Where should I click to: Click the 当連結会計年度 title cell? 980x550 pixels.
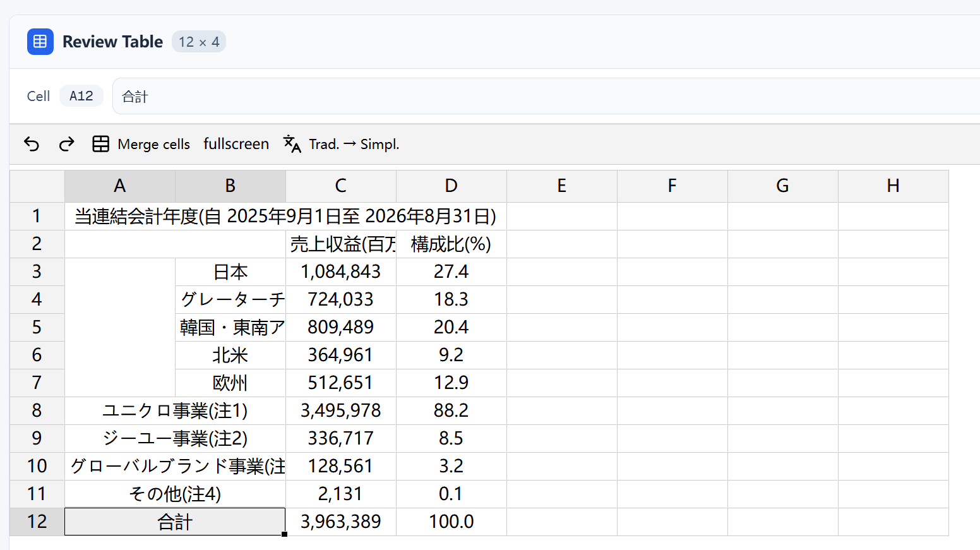click(x=285, y=216)
